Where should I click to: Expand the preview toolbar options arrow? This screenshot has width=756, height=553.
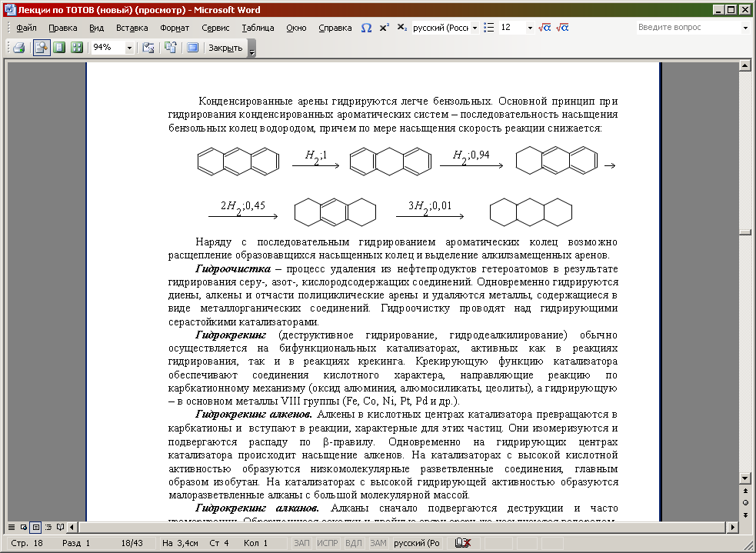coord(251,48)
